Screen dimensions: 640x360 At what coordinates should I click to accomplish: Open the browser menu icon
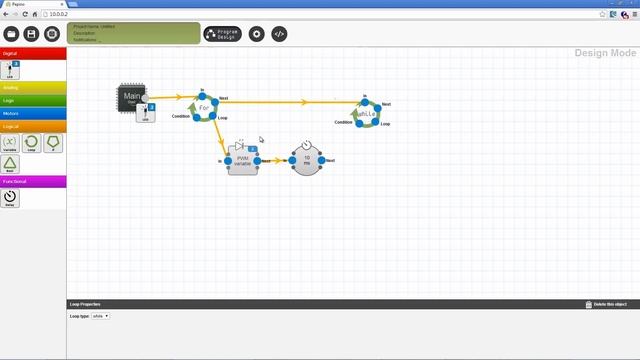635,14
